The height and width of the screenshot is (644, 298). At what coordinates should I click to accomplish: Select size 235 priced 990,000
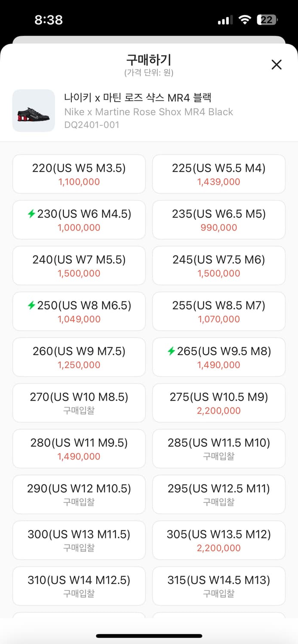[218, 220]
